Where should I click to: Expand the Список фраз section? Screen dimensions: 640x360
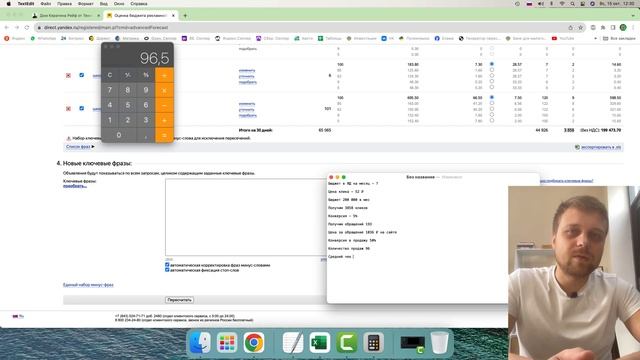(80, 147)
